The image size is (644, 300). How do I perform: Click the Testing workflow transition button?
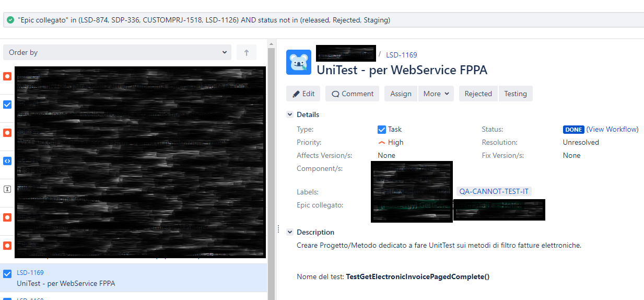516,94
